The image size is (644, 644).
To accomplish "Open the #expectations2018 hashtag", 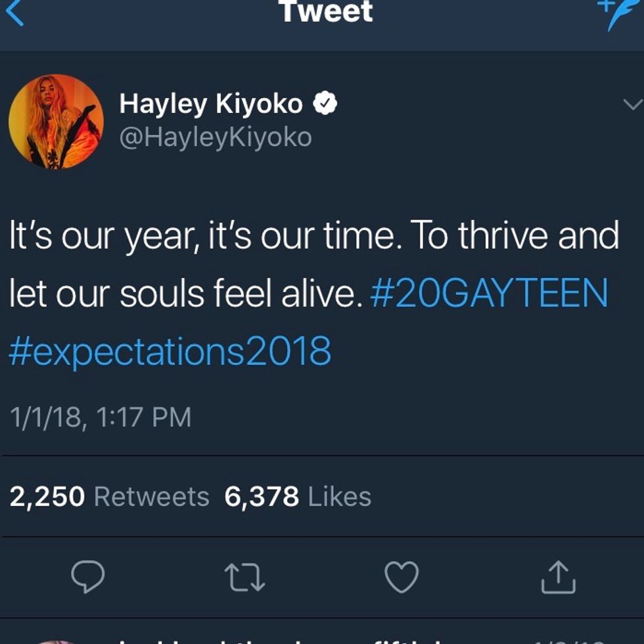I will click(x=170, y=350).
